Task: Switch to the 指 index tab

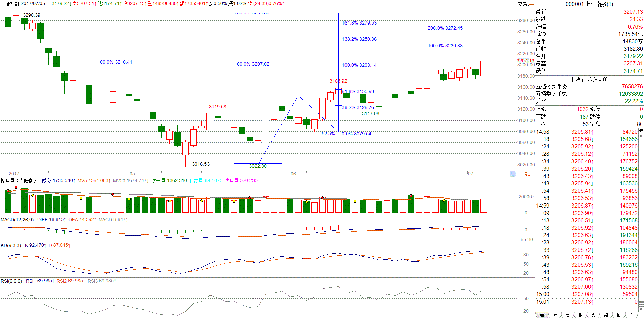Action: pyautogui.click(x=580, y=315)
